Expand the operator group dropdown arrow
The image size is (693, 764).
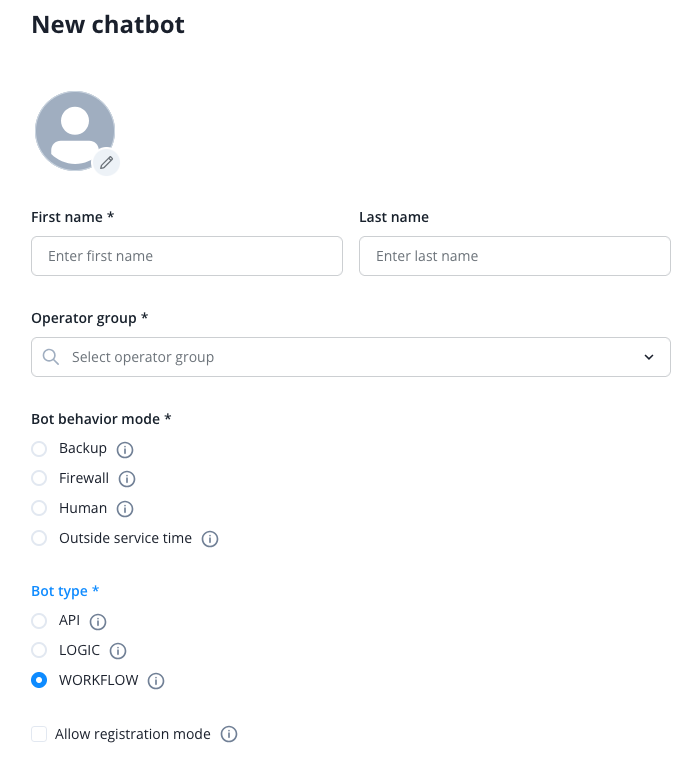click(649, 357)
